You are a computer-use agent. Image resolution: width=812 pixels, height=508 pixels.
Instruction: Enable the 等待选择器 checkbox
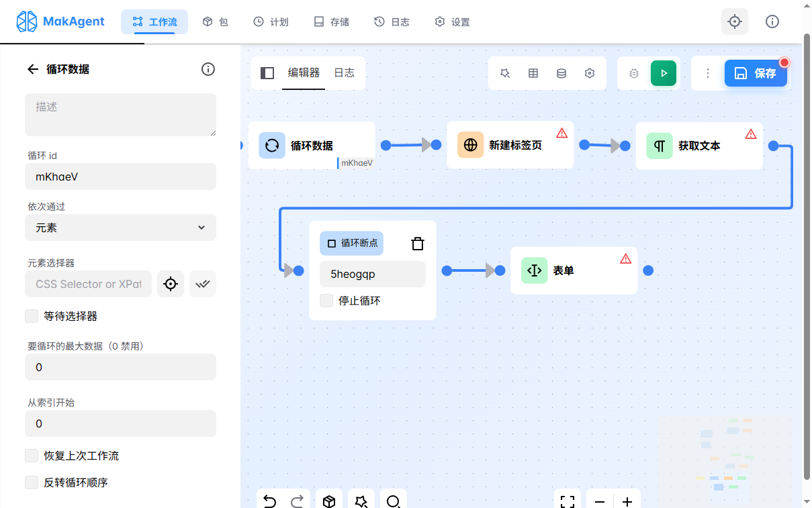pos(32,316)
